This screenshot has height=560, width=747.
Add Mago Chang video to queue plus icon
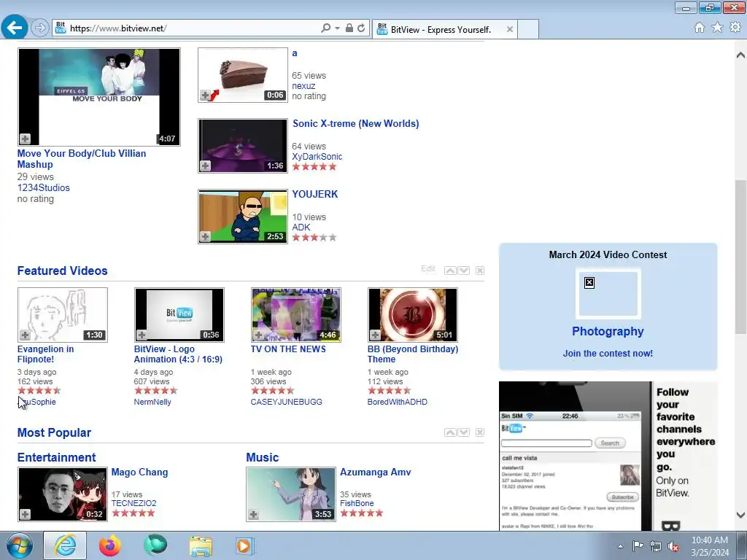click(26, 514)
